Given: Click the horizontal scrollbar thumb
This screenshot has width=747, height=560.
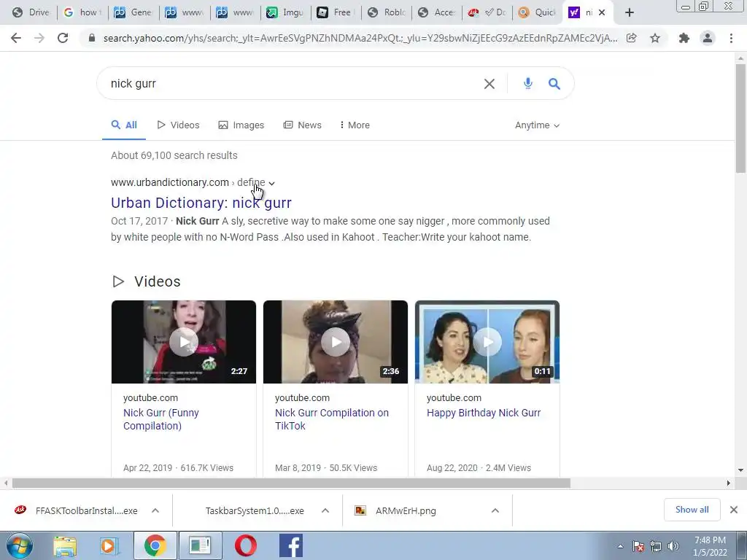Looking at the screenshot, I should 291,483.
